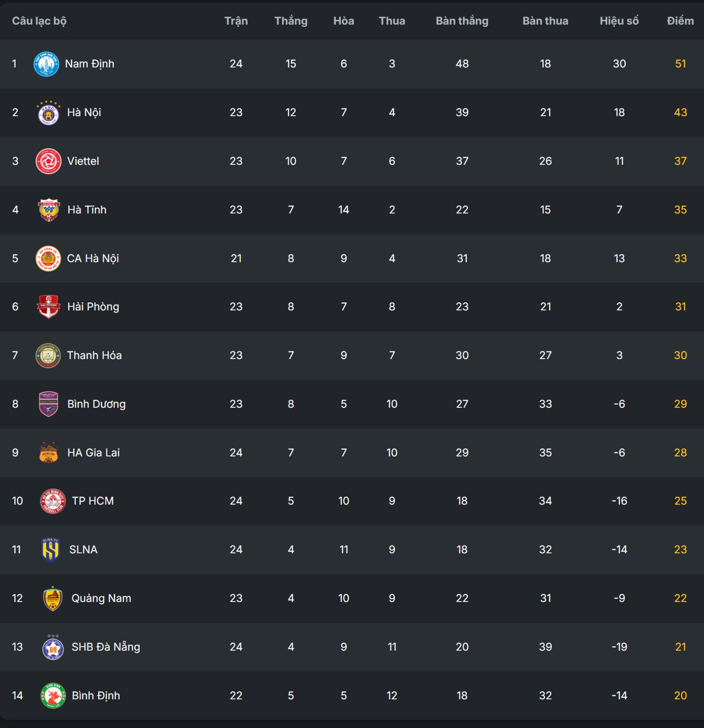The height and width of the screenshot is (728, 704).
Task: Click the SHB Đà Nẵng logo
Action: (x=53, y=647)
